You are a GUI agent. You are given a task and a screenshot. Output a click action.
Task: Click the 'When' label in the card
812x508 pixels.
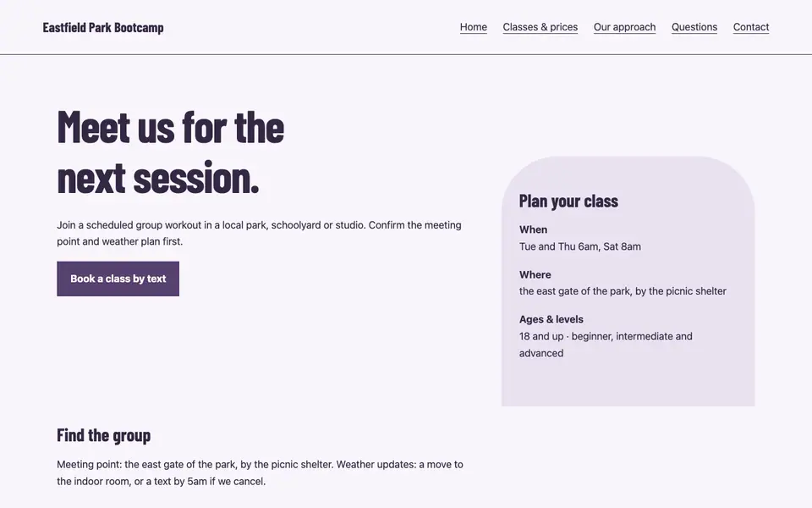pyautogui.click(x=534, y=229)
